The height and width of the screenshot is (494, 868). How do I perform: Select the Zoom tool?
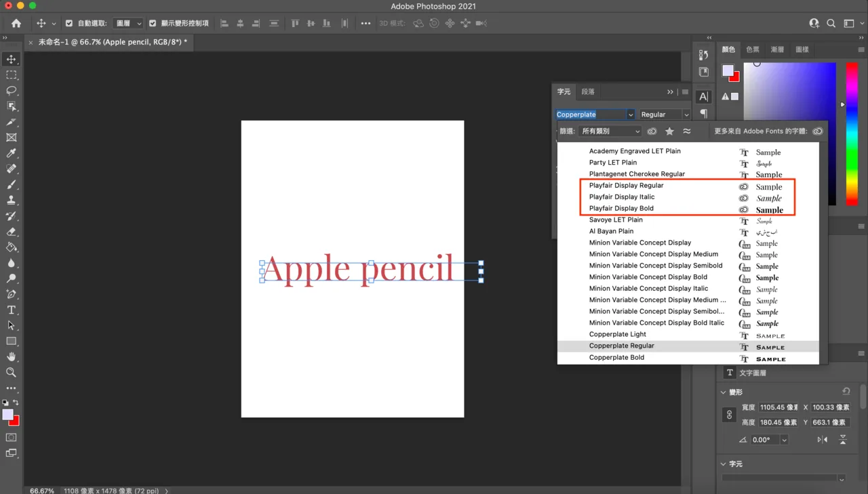12,372
